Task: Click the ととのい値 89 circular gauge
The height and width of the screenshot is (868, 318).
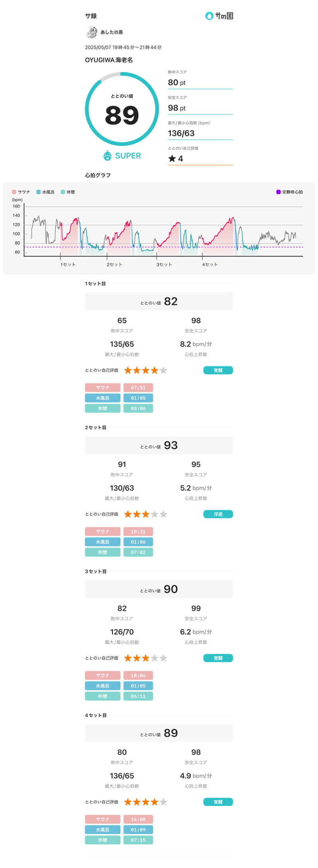Action: point(122,109)
